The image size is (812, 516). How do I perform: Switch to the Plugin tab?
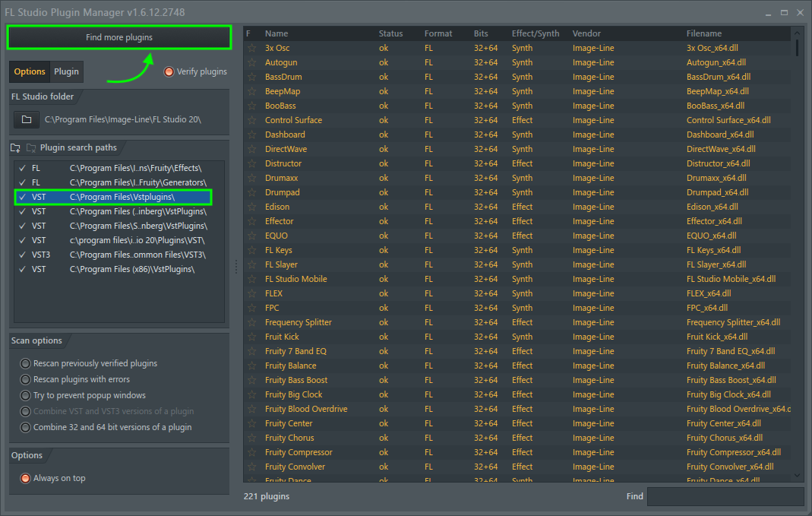66,71
